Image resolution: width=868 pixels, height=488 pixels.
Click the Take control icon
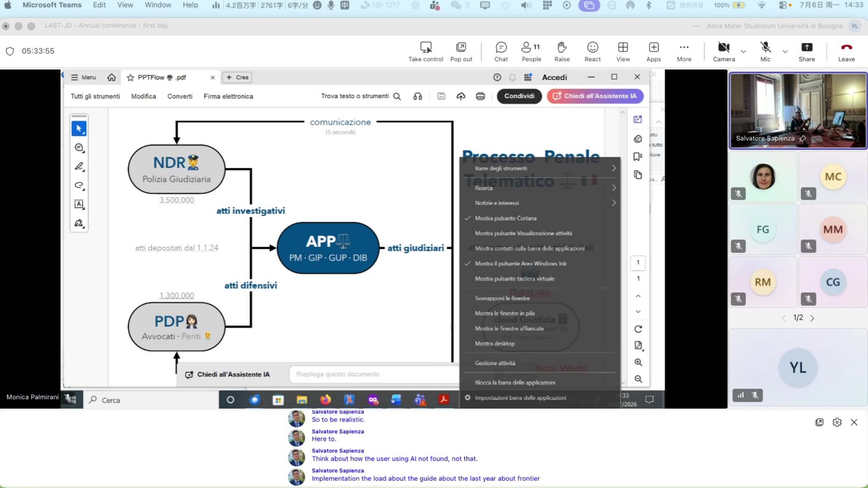(x=426, y=52)
